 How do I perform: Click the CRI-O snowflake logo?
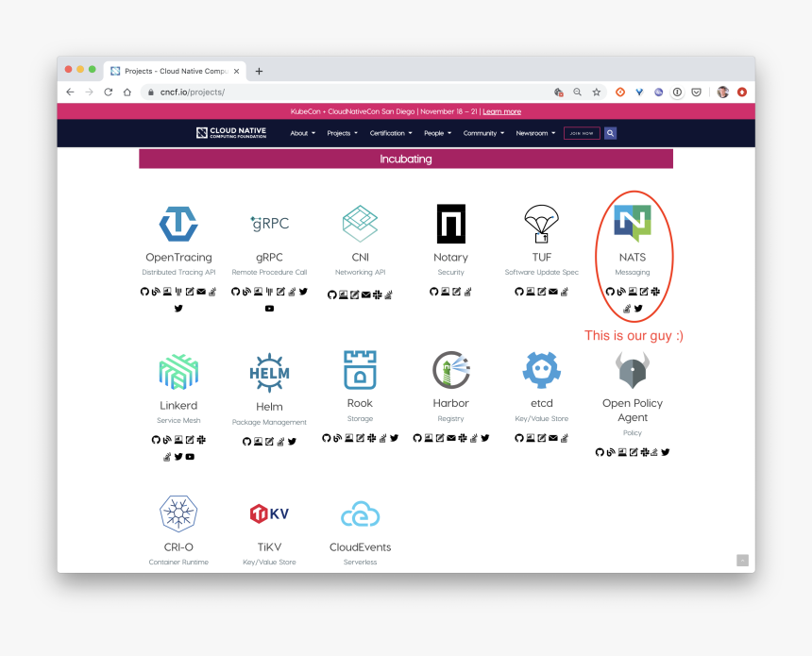pos(178,513)
